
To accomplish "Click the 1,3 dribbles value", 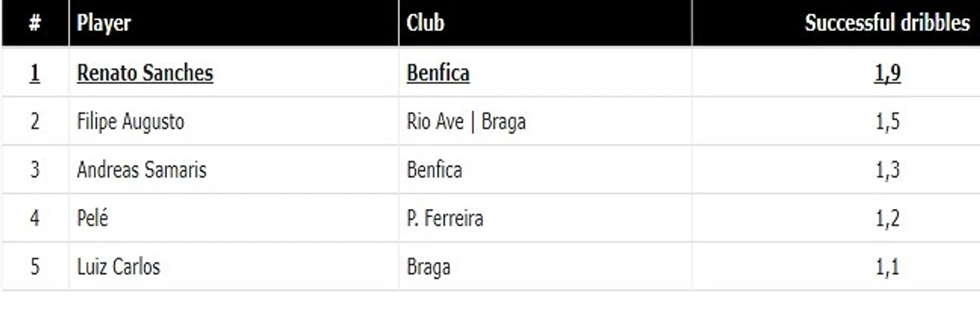I will (887, 170).
